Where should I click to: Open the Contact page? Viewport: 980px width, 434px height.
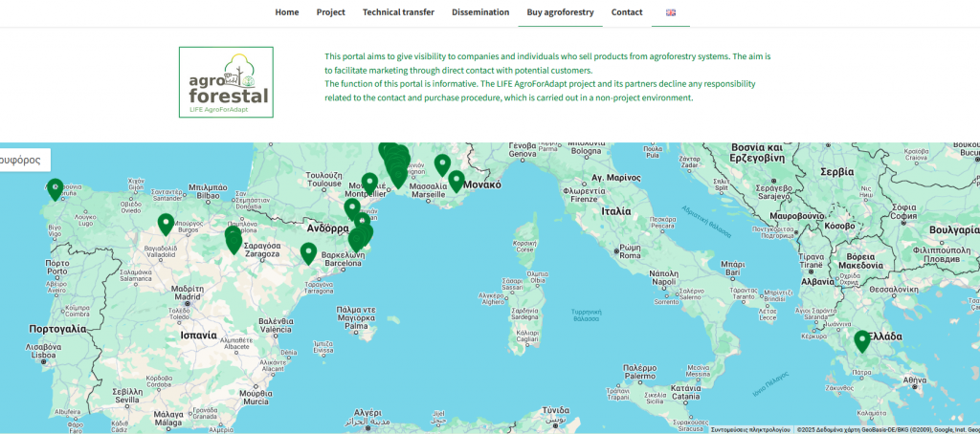click(627, 12)
